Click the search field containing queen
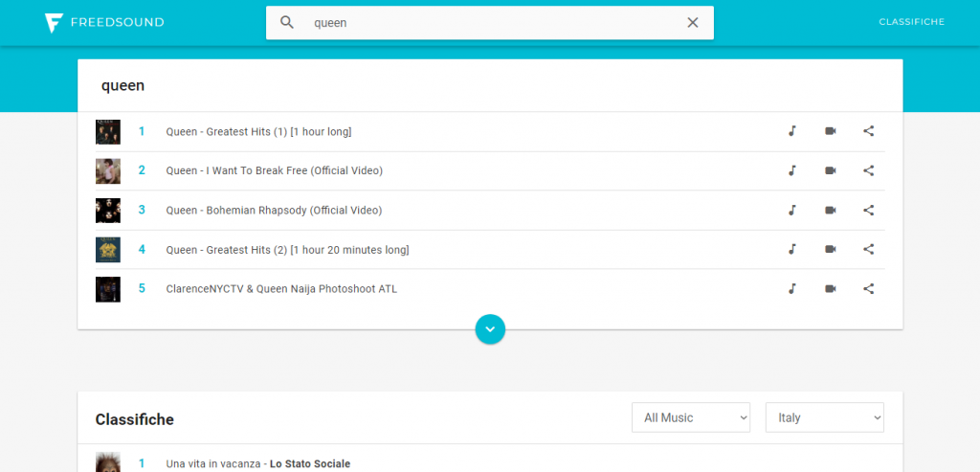Image resolution: width=980 pixels, height=472 pixels. pos(490,23)
